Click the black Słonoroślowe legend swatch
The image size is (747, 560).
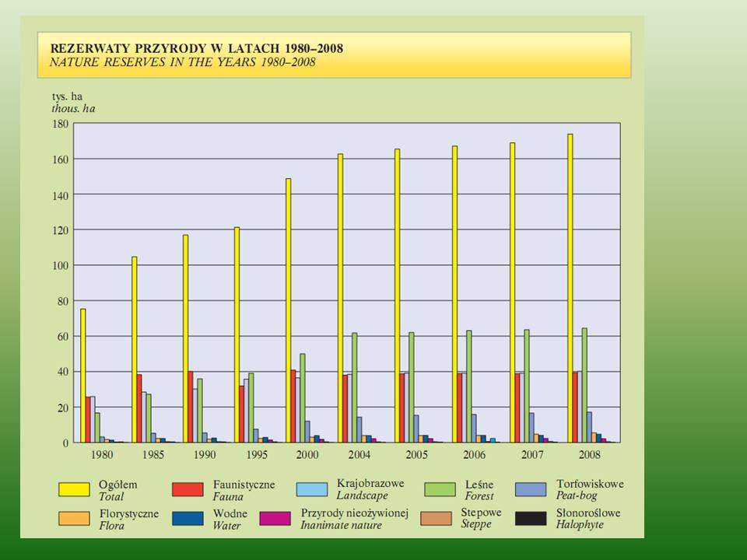click(533, 519)
